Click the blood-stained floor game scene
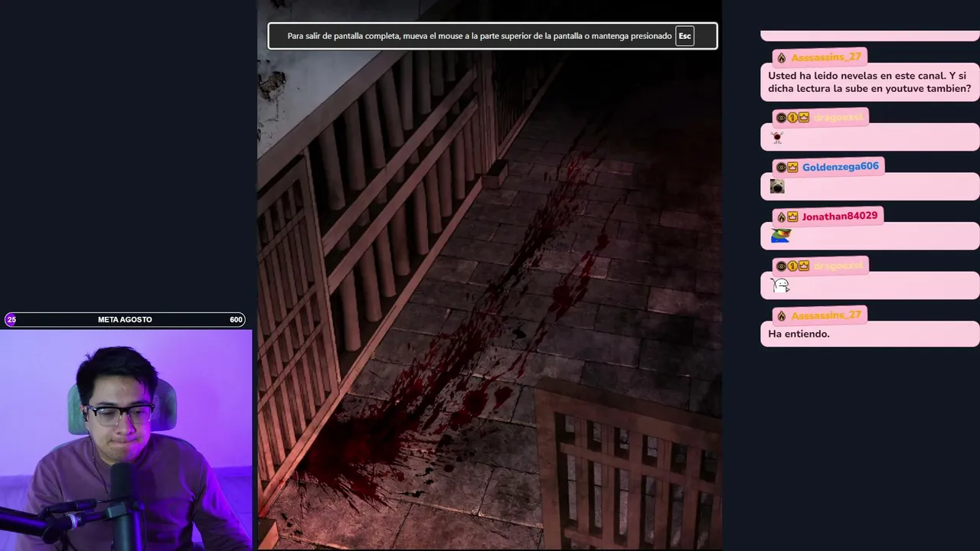The image size is (980, 551). pos(489,275)
